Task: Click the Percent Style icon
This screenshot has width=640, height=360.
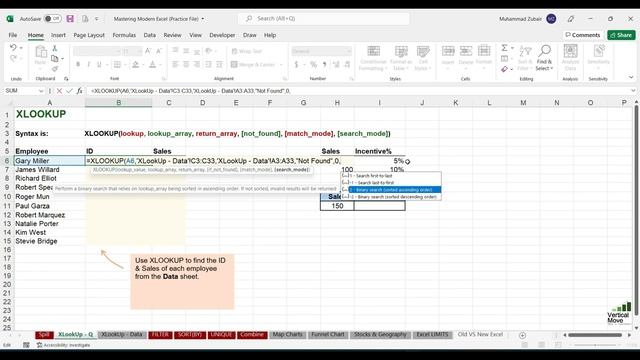Action: pyautogui.click(x=313, y=64)
